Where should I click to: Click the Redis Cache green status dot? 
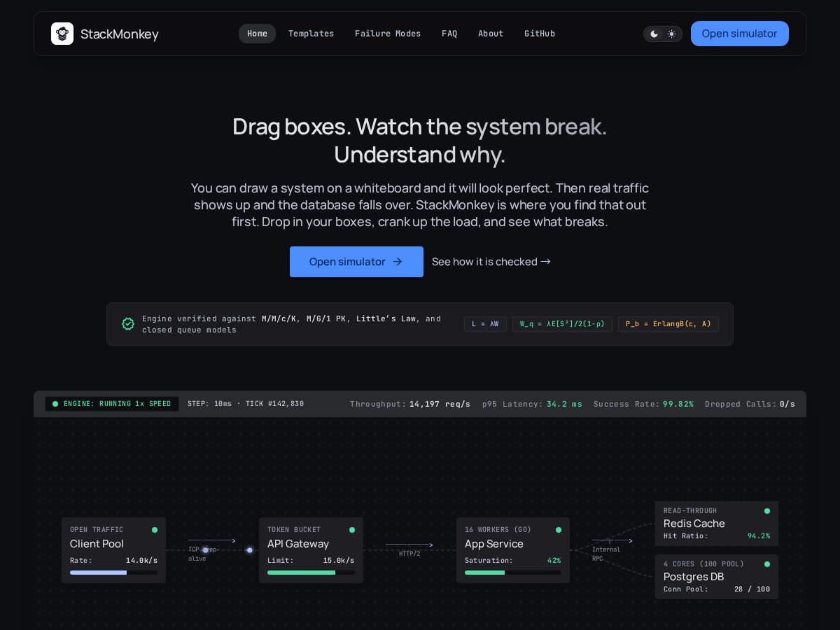[x=767, y=511]
